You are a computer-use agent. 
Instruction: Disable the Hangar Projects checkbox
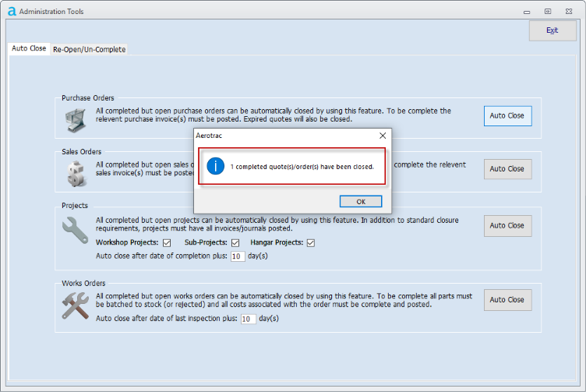coord(310,243)
